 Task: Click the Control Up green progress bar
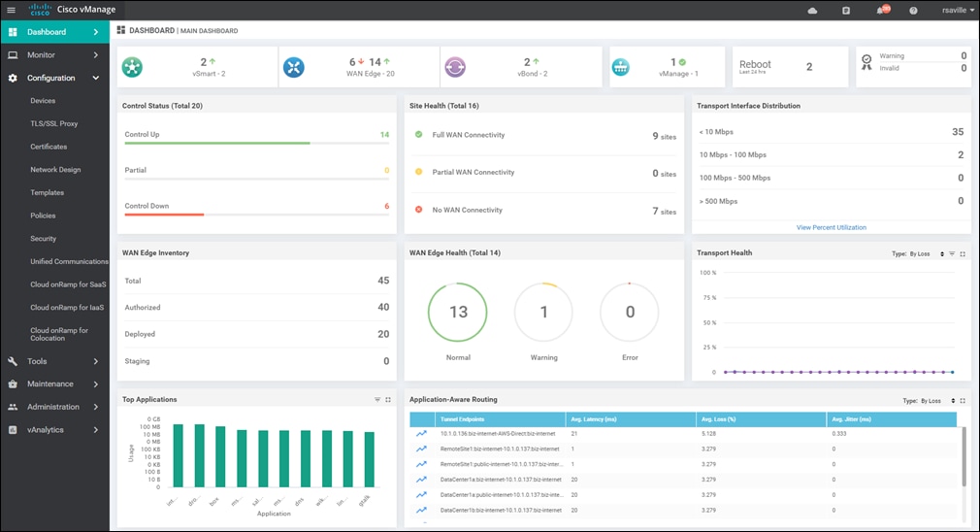click(x=217, y=143)
